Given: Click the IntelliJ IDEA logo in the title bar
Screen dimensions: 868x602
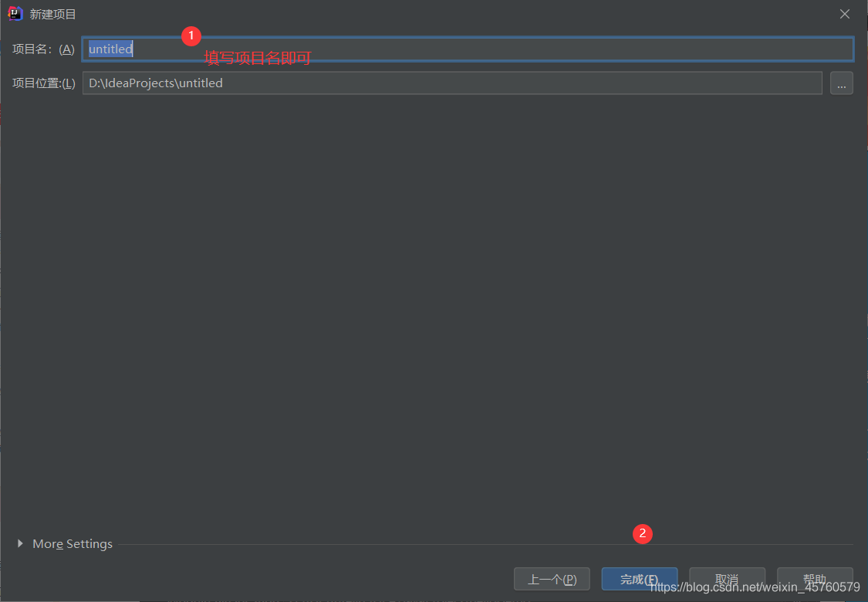Looking at the screenshot, I should tap(15, 13).
